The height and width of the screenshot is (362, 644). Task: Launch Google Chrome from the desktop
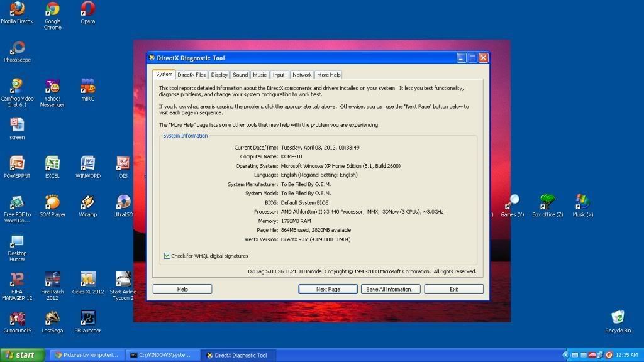click(53, 16)
